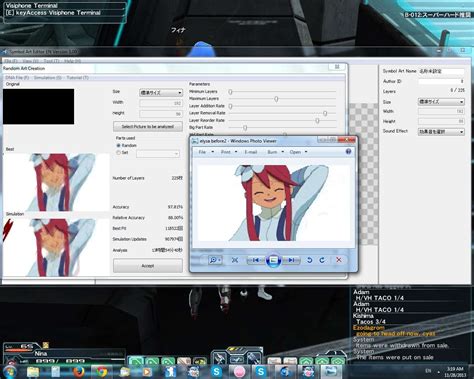474x379 pixels.
Task: Adjust the Maximum Layers slider handle
Action: point(276,99)
